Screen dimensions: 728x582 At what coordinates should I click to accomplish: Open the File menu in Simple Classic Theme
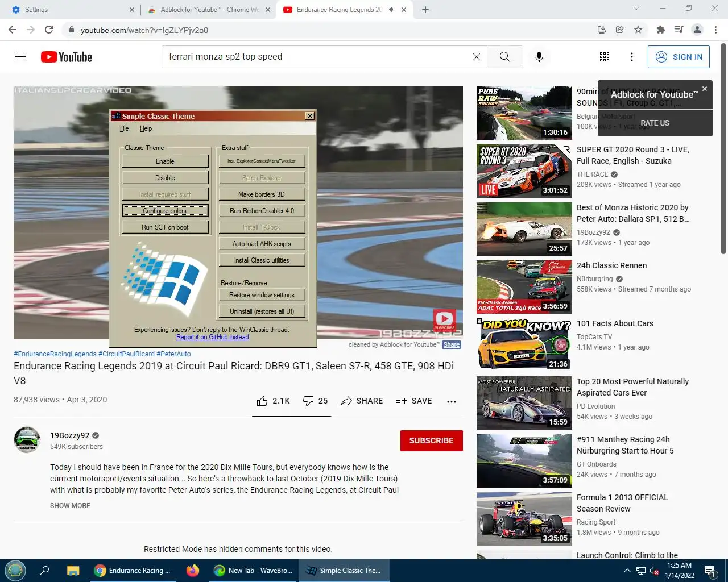[125, 128]
